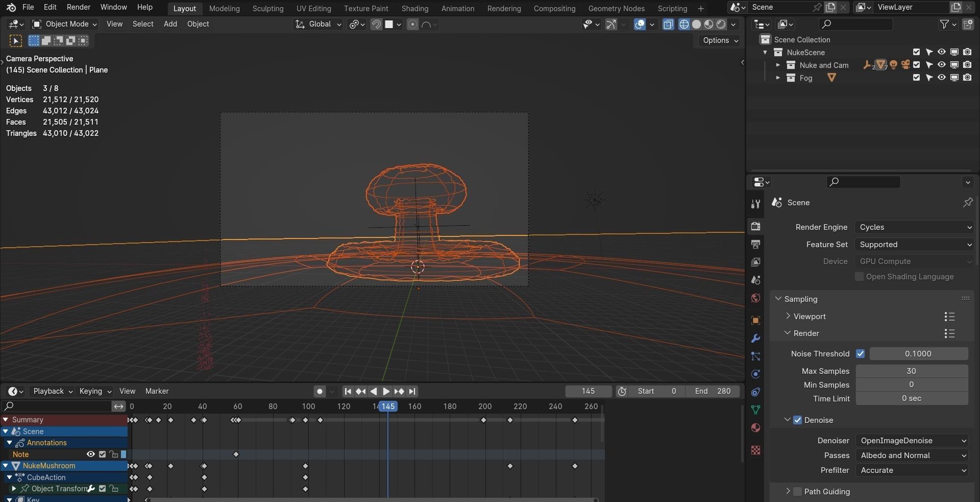This screenshot has height=502, width=980.
Task: Jump to previous keyframe
Action: click(x=361, y=391)
